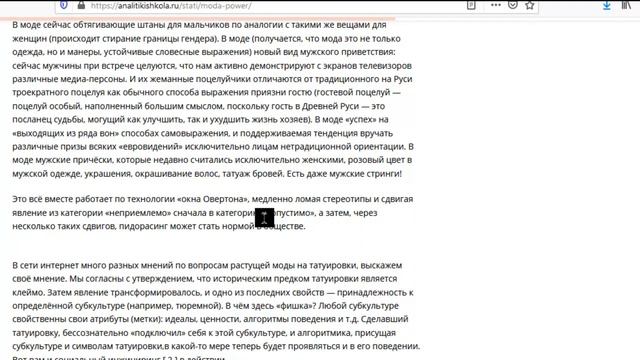Open the library bookshelf icon
This screenshot has width=640, height=360.
click(627, 5)
